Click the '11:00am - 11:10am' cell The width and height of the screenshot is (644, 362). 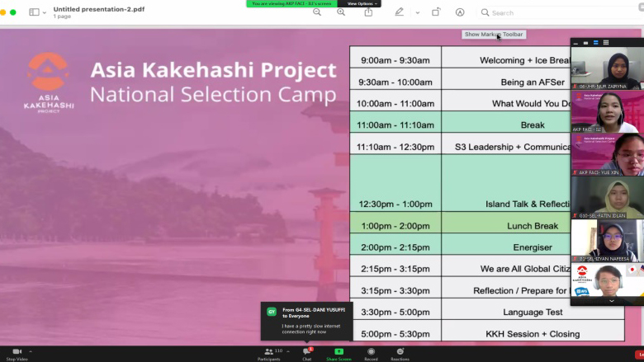coord(395,122)
